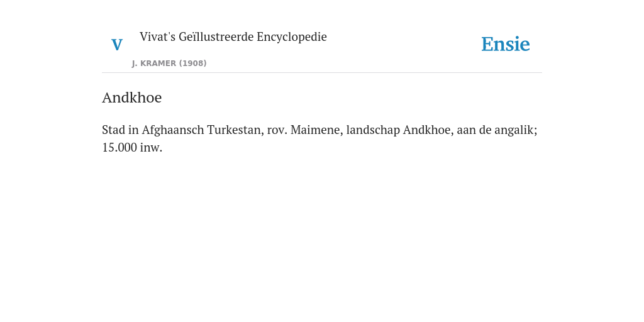The width and height of the screenshot is (644, 322).
Task: Click the word Encyclopedie in the header title
Action: click(292, 36)
